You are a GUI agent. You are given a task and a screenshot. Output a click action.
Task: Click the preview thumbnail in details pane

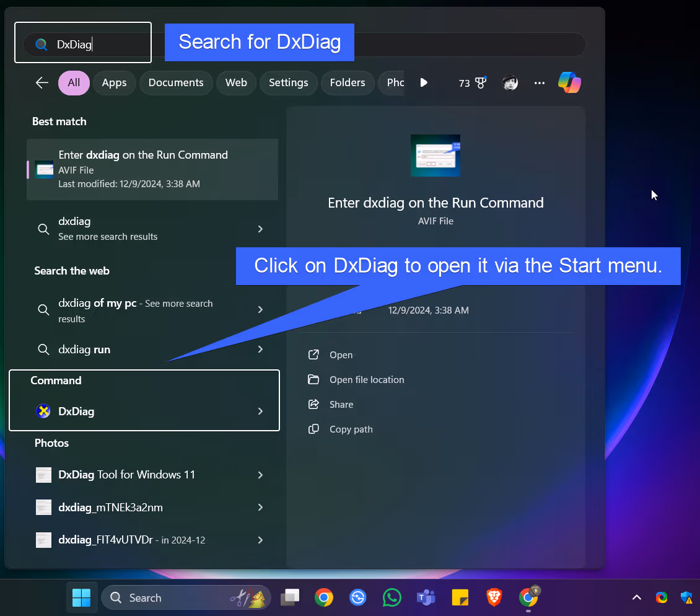435,156
